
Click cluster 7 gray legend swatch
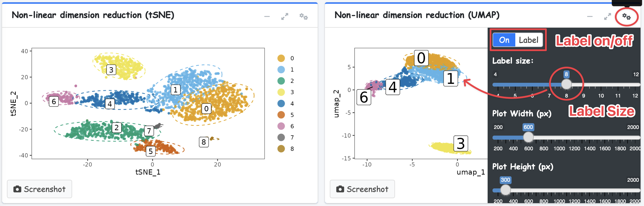click(281, 137)
